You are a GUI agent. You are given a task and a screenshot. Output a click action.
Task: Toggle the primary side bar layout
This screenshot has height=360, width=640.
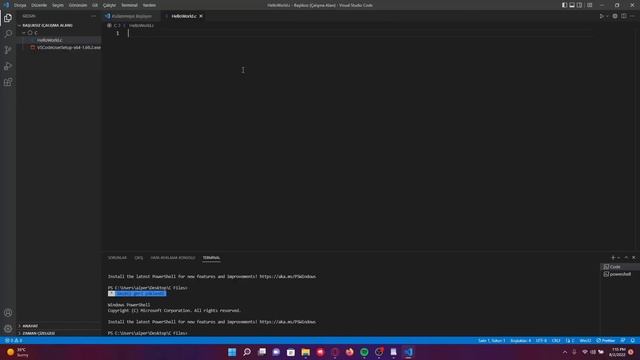tap(564, 5)
